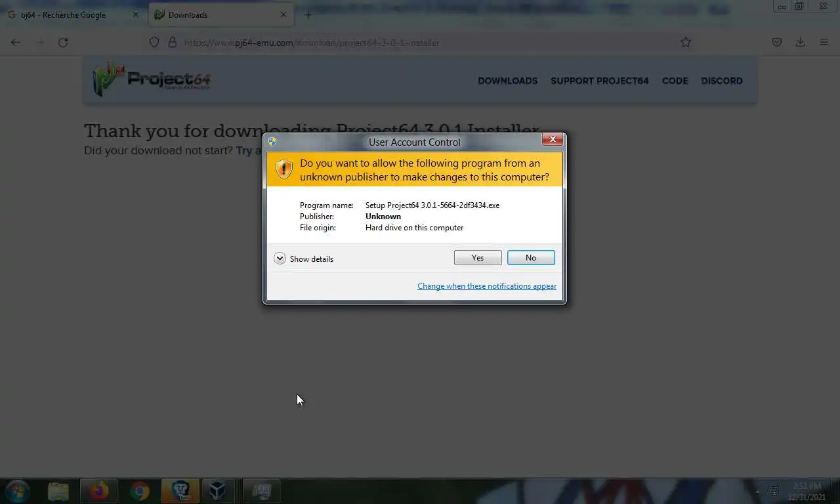
Task: Open Brave browser from taskbar
Action: (x=180, y=491)
